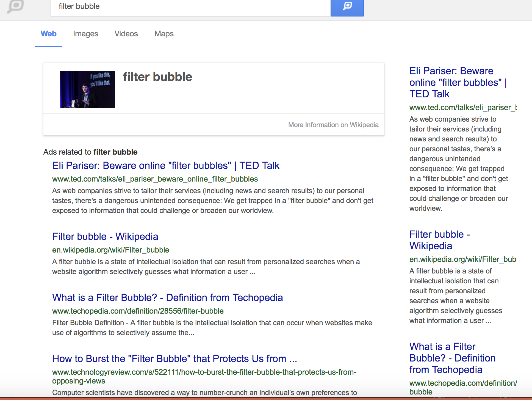Switch to the Web tab
The image size is (532, 400).
[x=49, y=34]
